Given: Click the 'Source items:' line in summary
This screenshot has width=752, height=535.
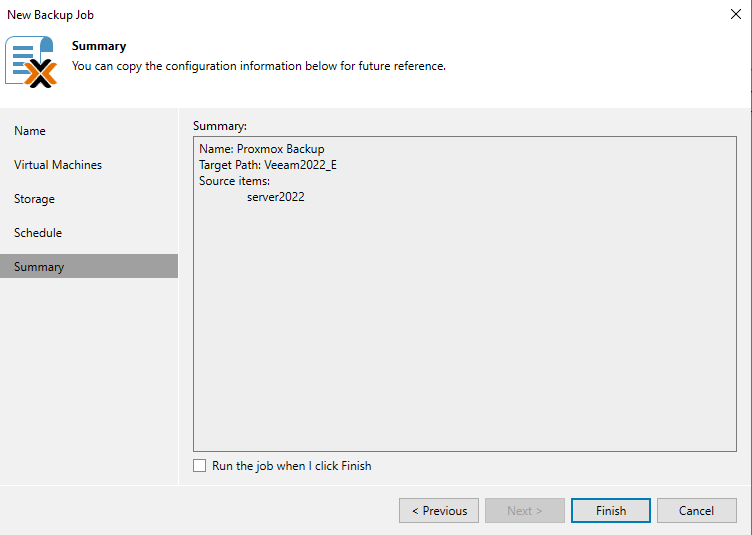Looking at the screenshot, I should pos(234,181).
